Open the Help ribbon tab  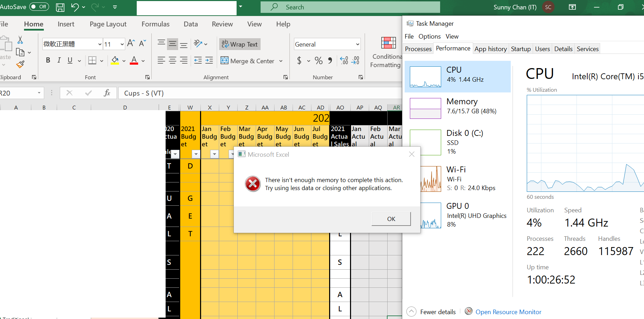[x=283, y=24]
